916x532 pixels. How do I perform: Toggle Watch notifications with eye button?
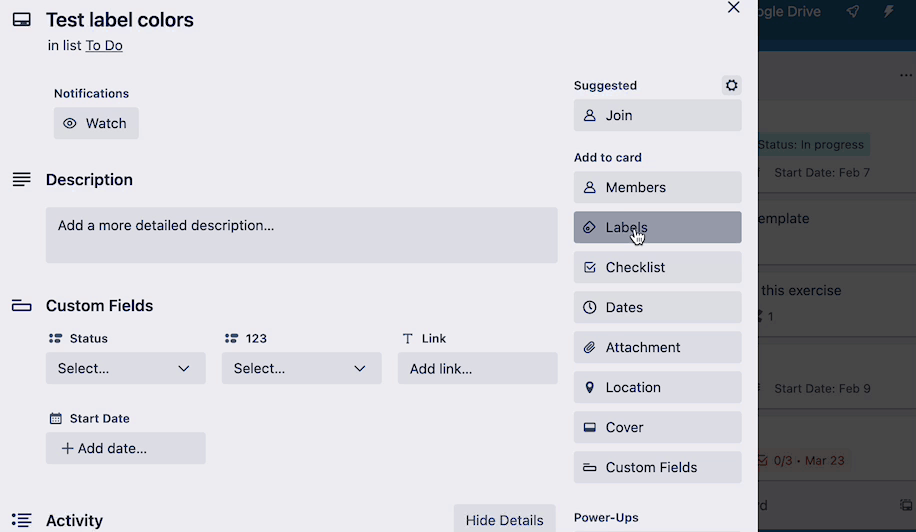click(x=96, y=123)
